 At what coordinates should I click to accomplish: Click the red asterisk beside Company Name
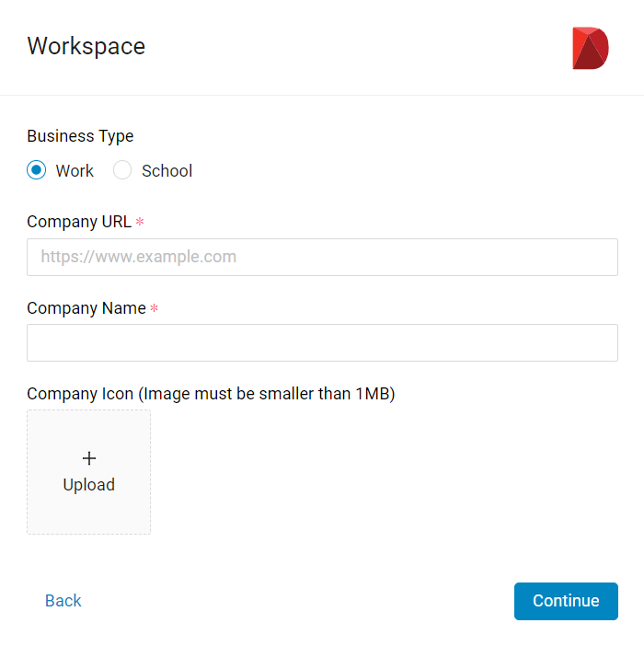click(x=154, y=307)
